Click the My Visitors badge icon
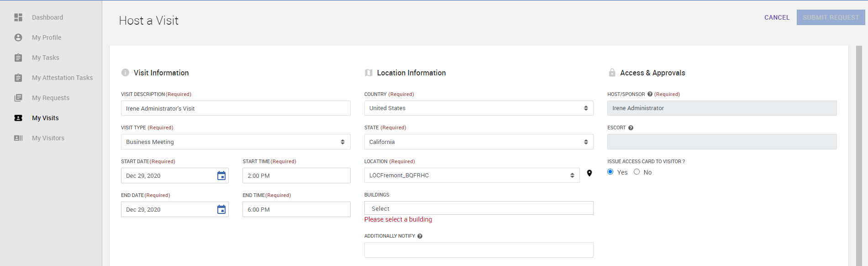 coord(18,138)
